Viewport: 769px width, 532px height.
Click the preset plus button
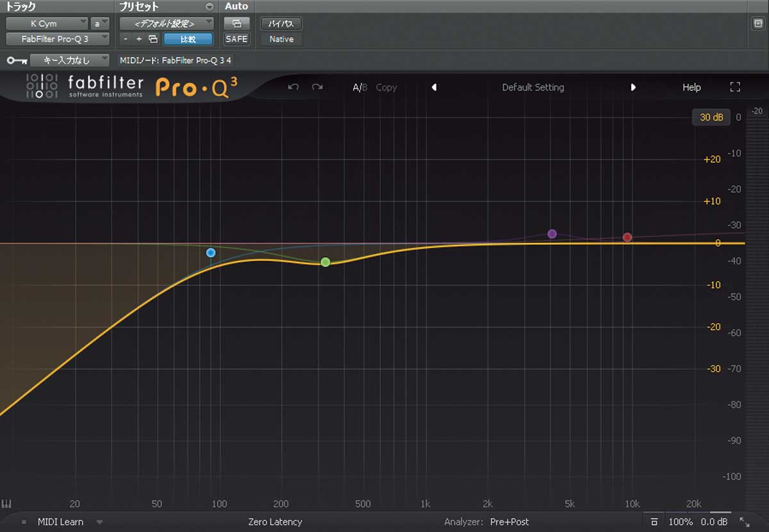pos(139,39)
